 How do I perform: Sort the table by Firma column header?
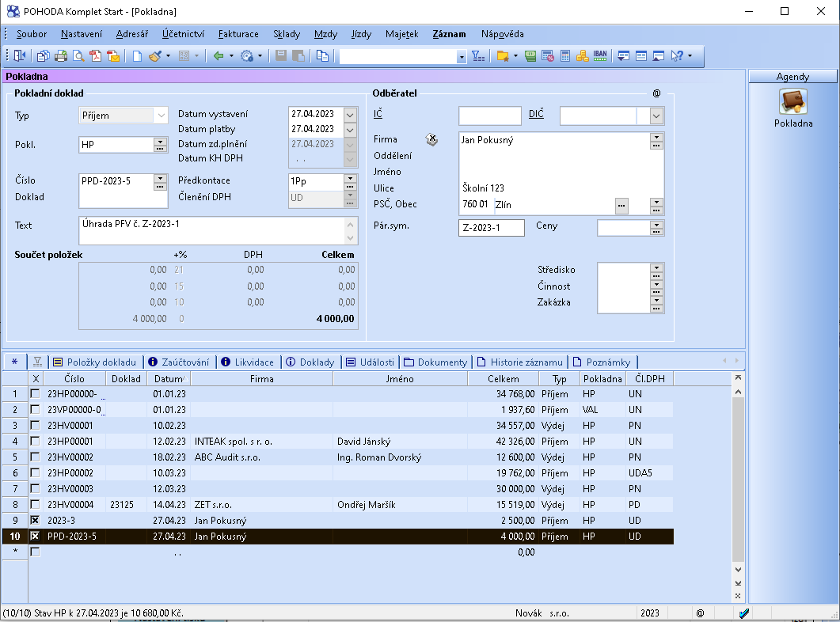coord(261,378)
